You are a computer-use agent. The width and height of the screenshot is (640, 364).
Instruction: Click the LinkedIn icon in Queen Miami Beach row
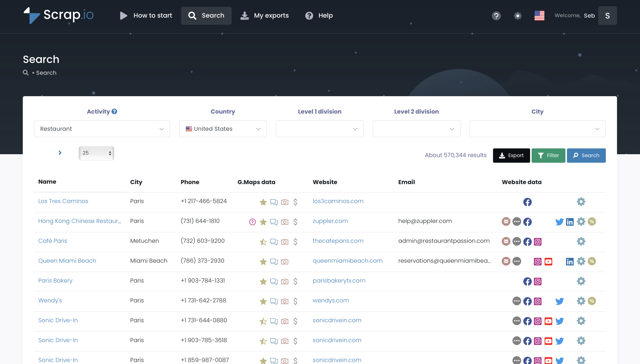(x=569, y=262)
